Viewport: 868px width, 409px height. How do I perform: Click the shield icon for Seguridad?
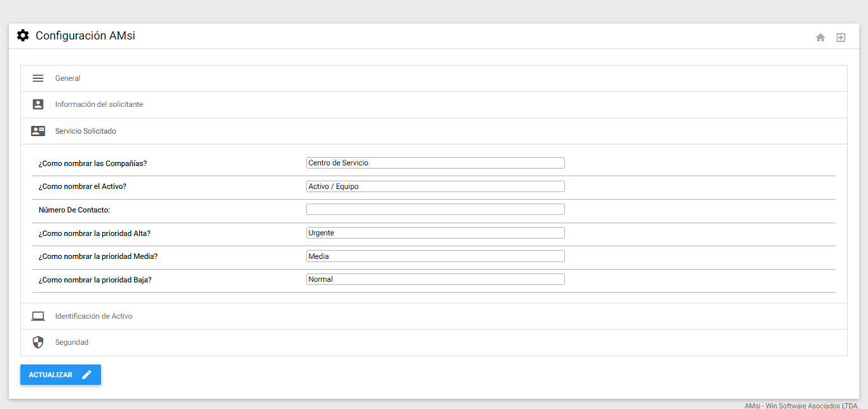[38, 342]
